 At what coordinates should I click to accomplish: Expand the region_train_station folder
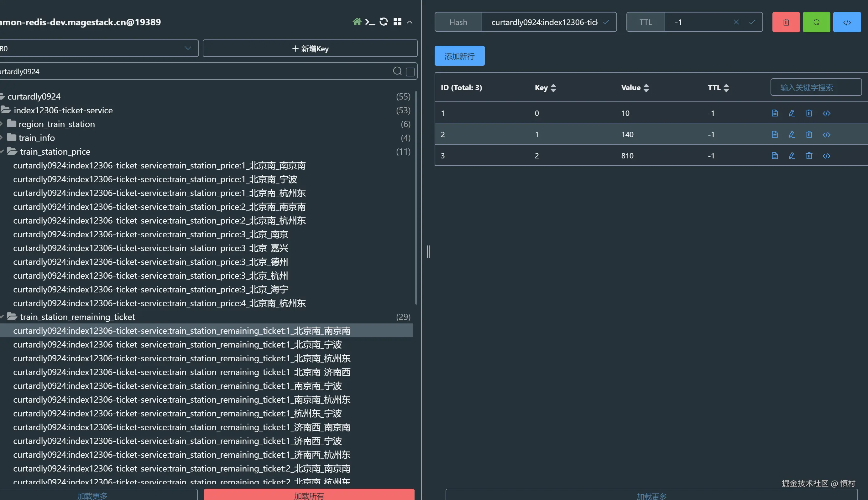56,124
